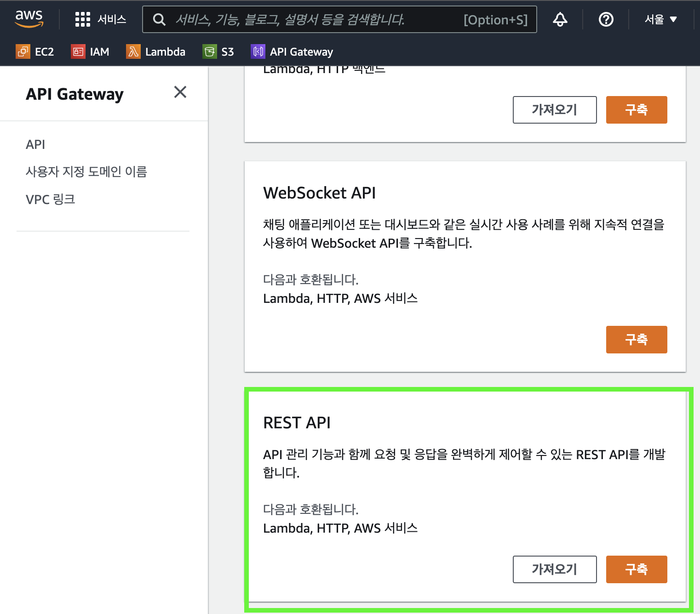Click the EC2 shortcut icon

pyautogui.click(x=23, y=51)
